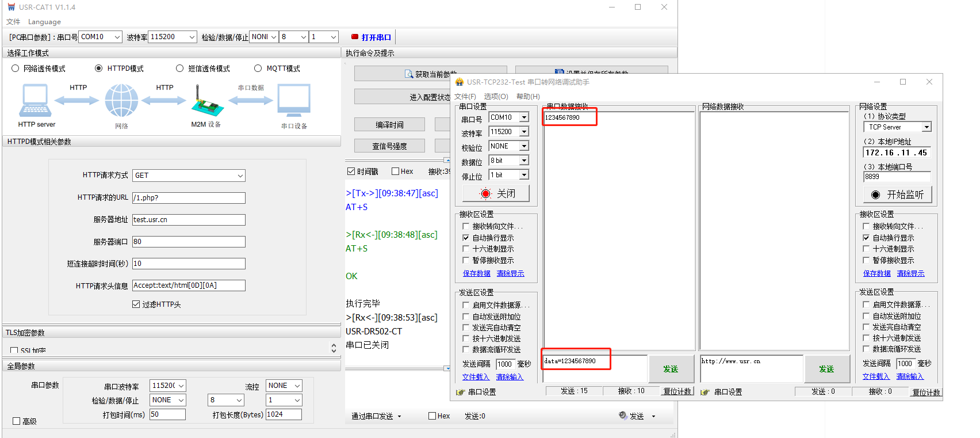This screenshot has height=438, width=980.
Task: Open the 流控 NONE dropdown
Action: pyautogui.click(x=297, y=386)
